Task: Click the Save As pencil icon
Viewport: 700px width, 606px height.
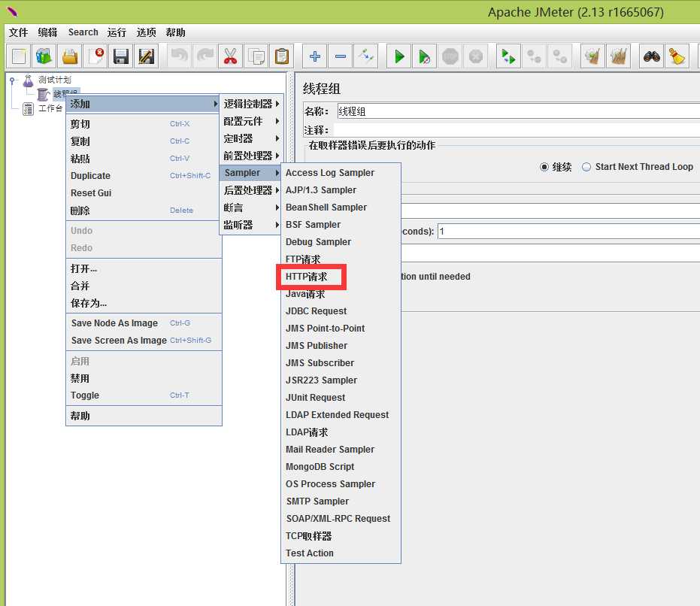Action: (147, 56)
